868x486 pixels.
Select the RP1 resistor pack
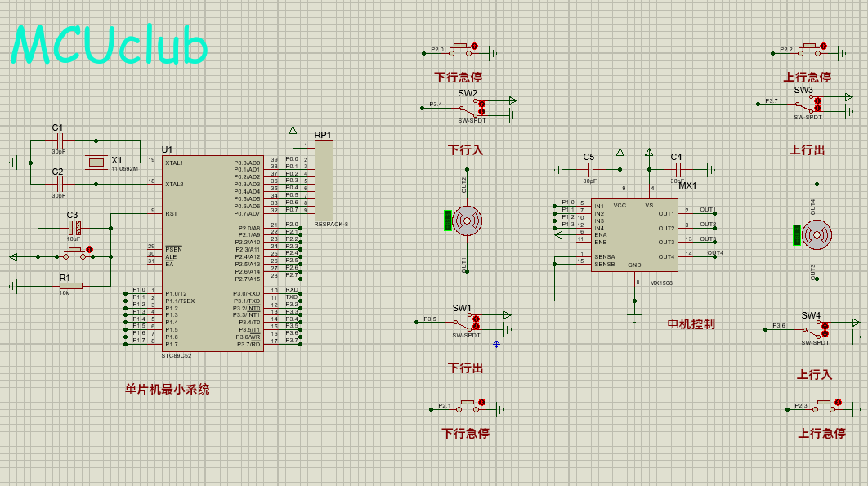(x=324, y=181)
